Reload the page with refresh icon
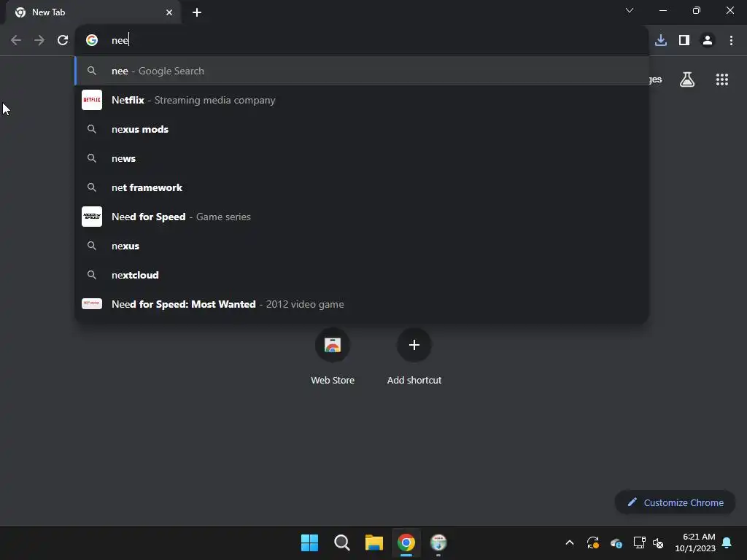This screenshot has height=560, width=747. 63,41
